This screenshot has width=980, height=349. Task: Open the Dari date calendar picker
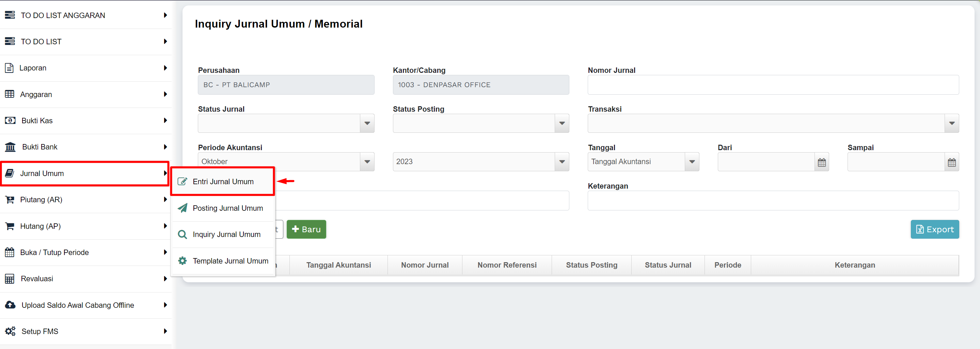[x=821, y=162]
